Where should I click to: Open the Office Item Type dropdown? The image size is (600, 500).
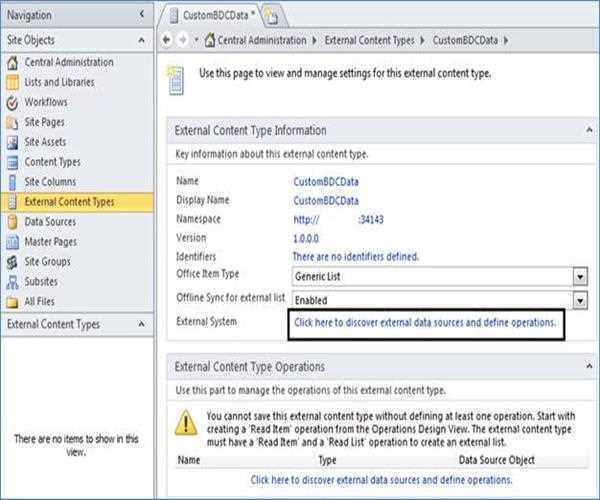579,276
